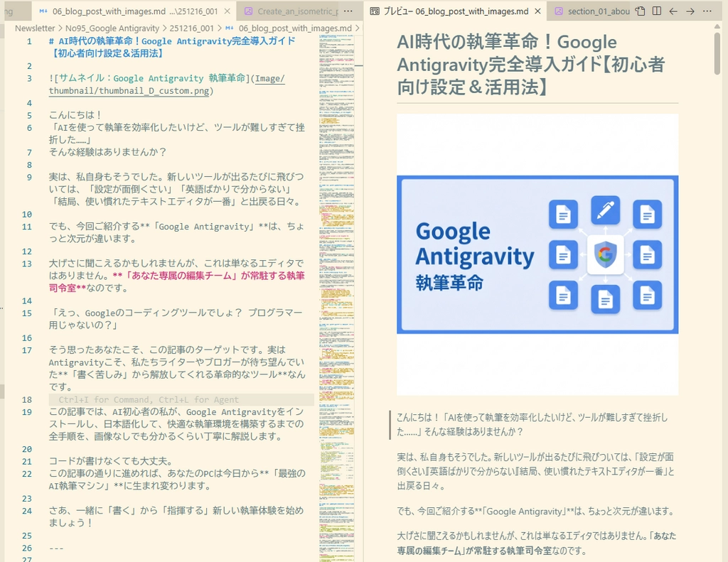Click the Split Editor icon in preview group
The width and height of the screenshot is (728, 562).
pos(656,11)
